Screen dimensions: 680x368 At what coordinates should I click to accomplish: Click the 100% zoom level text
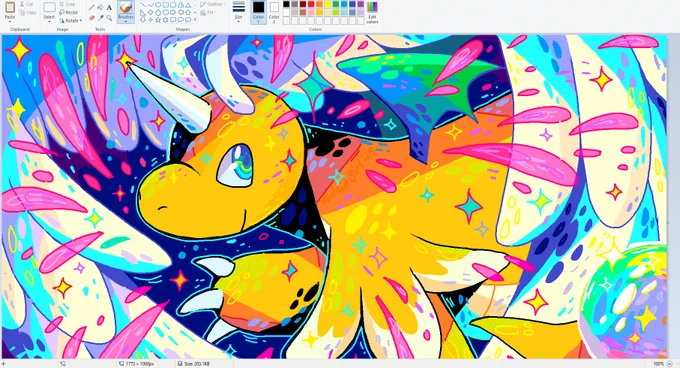(x=658, y=364)
